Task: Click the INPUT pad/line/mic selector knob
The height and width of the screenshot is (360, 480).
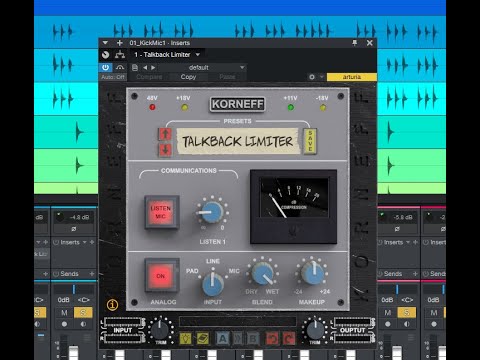Action: tap(213, 284)
